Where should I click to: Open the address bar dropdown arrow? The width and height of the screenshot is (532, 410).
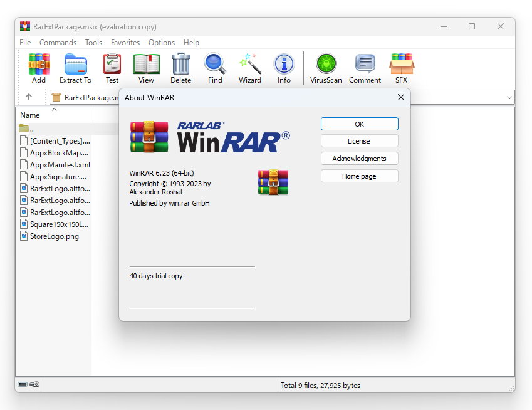pyautogui.click(x=509, y=97)
